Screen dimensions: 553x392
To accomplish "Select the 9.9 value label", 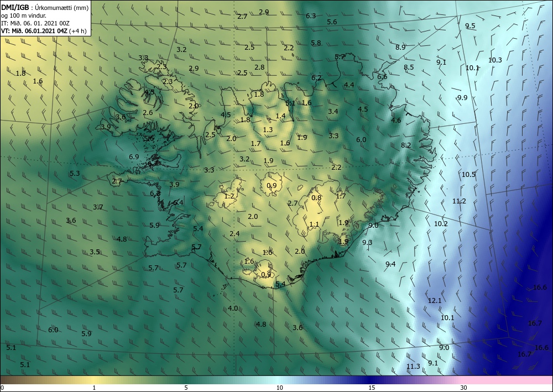I will [462, 97].
